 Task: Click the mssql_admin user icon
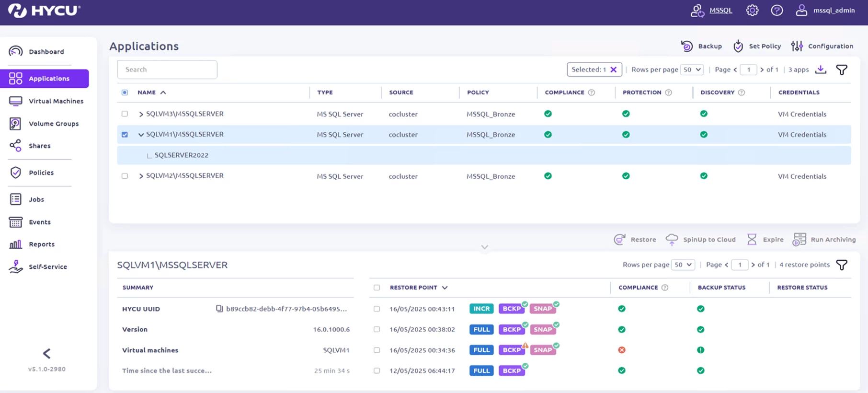tap(801, 10)
